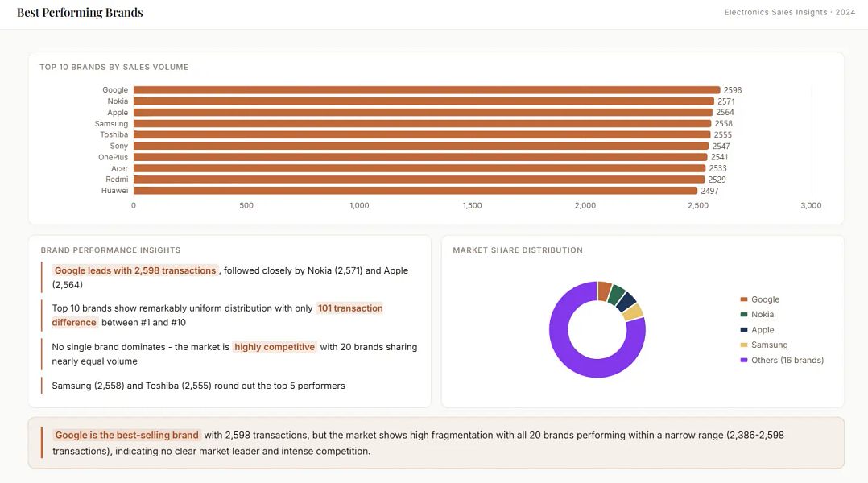Click the Brand Performance Insights heading
This screenshot has width=868, height=483.
pyautogui.click(x=111, y=250)
